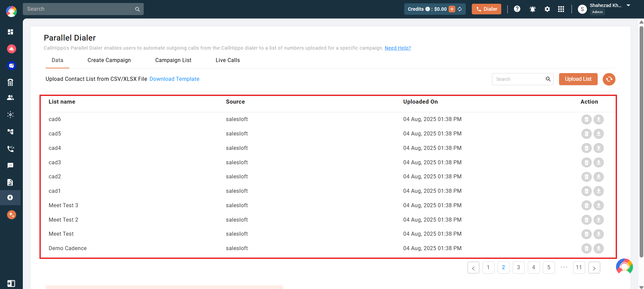Open the Dashboard icon in sidebar

point(10,32)
